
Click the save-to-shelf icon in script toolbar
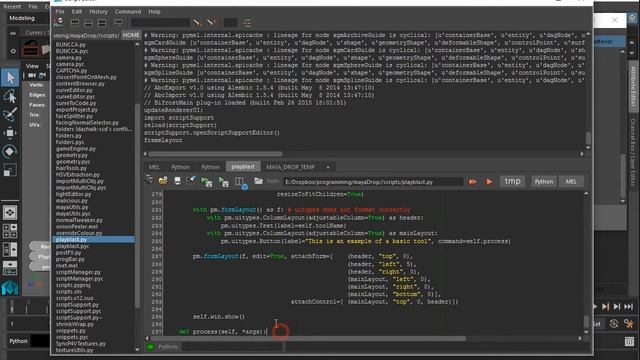[191, 180]
